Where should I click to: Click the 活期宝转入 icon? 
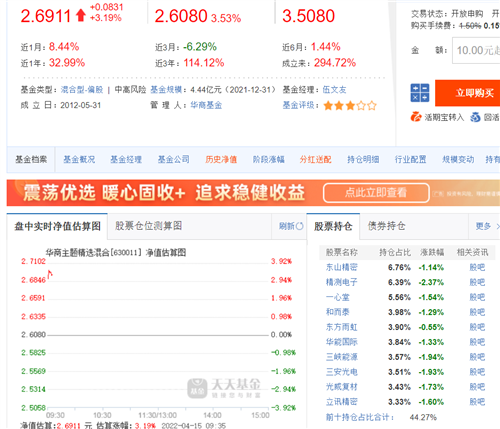pos(416,117)
